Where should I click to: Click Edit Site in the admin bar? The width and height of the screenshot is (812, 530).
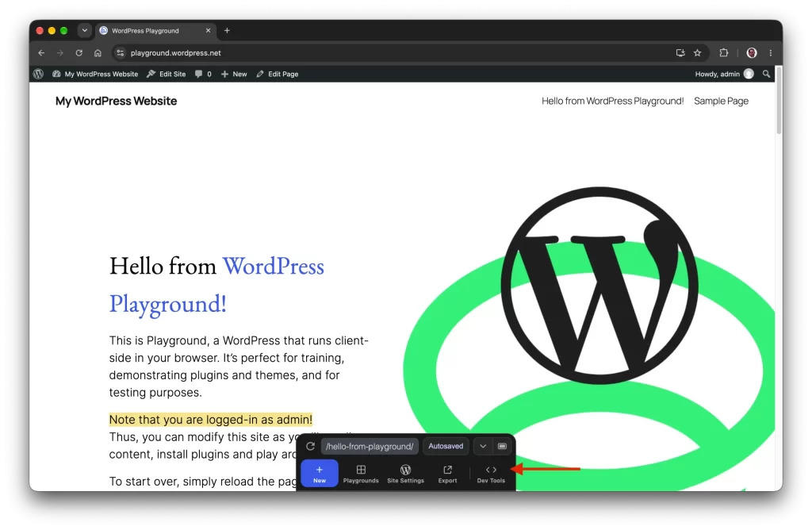click(167, 74)
